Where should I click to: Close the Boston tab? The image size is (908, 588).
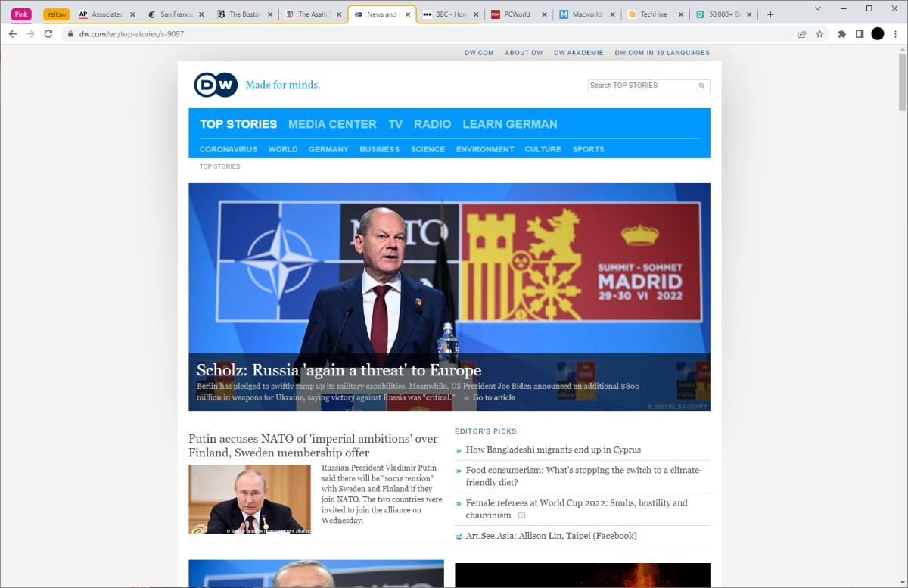tap(270, 14)
